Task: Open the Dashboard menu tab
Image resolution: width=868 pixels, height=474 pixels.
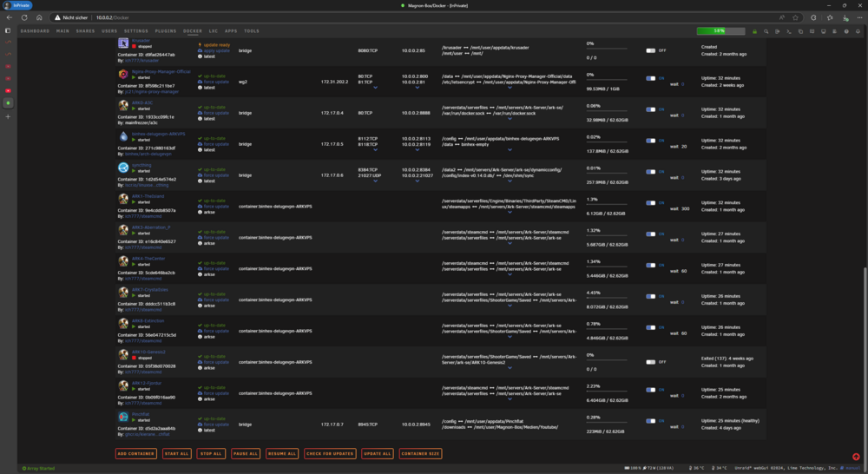Action: tap(35, 31)
